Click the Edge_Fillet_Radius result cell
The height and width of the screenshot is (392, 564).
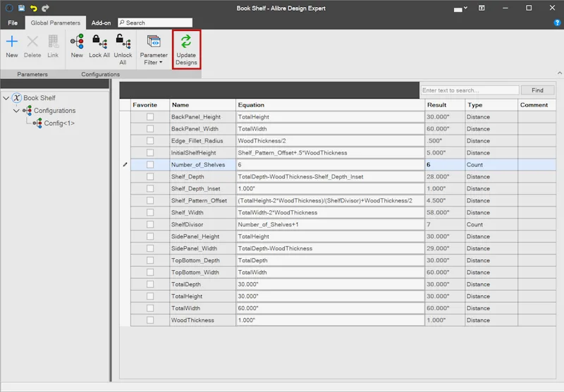(445, 140)
